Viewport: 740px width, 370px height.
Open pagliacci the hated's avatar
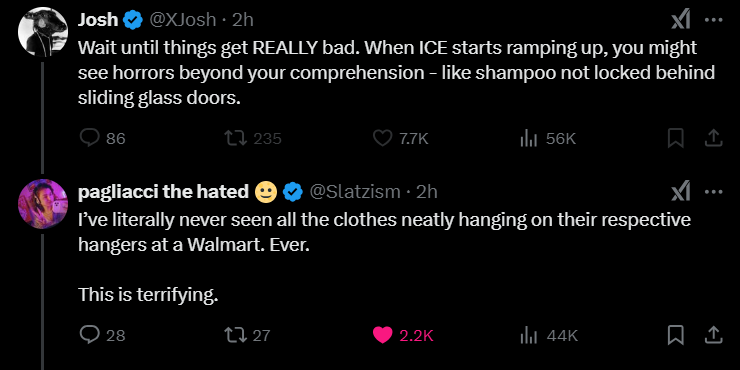(43, 204)
